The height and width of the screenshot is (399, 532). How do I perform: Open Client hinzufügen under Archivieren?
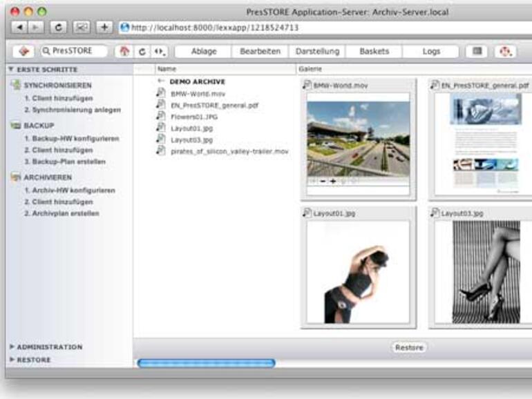[59, 202]
